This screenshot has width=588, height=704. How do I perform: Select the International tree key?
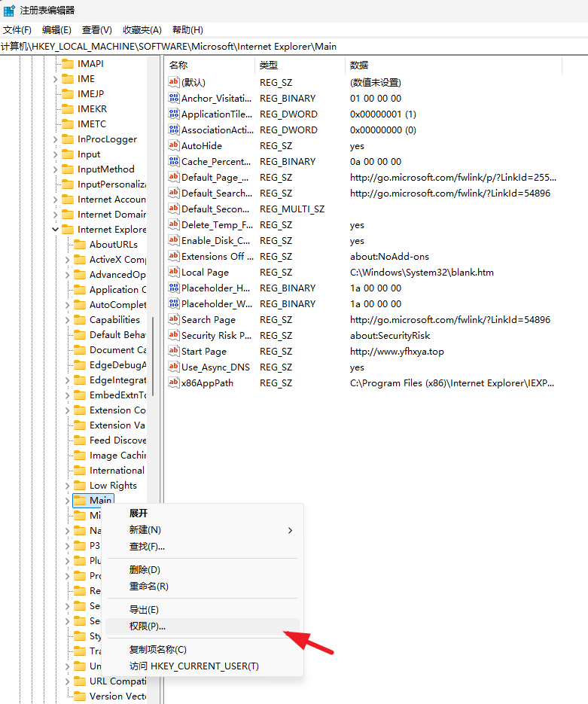117,471
